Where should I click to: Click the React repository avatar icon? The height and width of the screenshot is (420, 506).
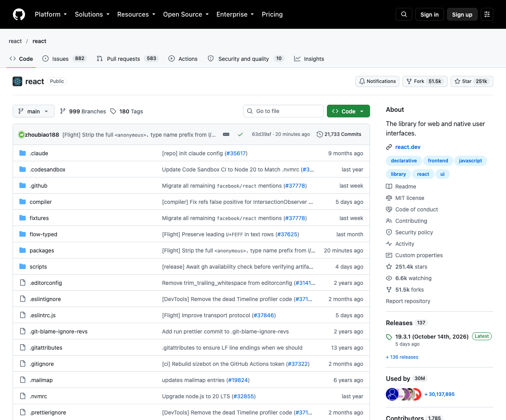click(17, 81)
